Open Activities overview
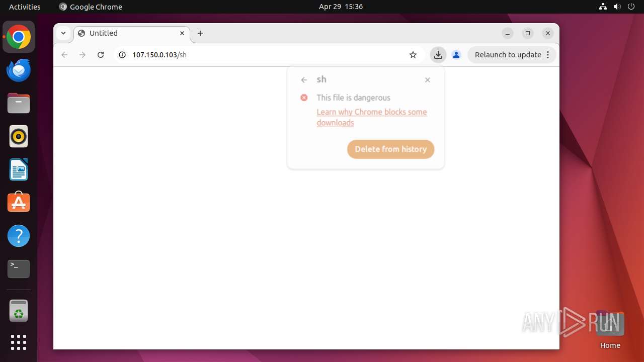644x362 pixels. [x=25, y=7]
